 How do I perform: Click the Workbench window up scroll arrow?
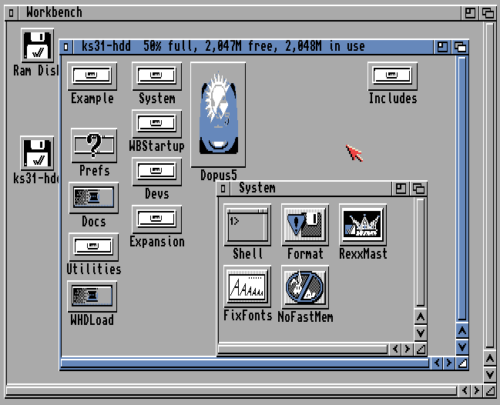[490, 359]
